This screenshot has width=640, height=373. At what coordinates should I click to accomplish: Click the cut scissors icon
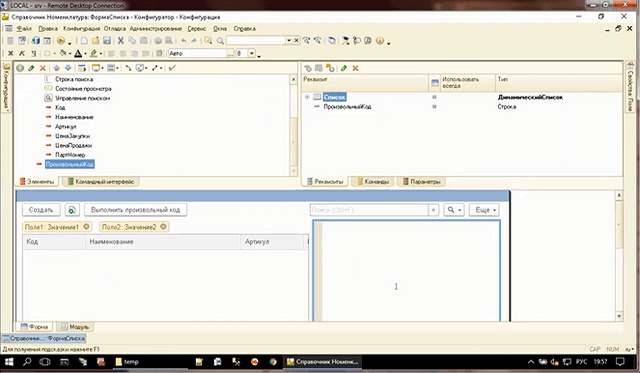coord(120,40)
